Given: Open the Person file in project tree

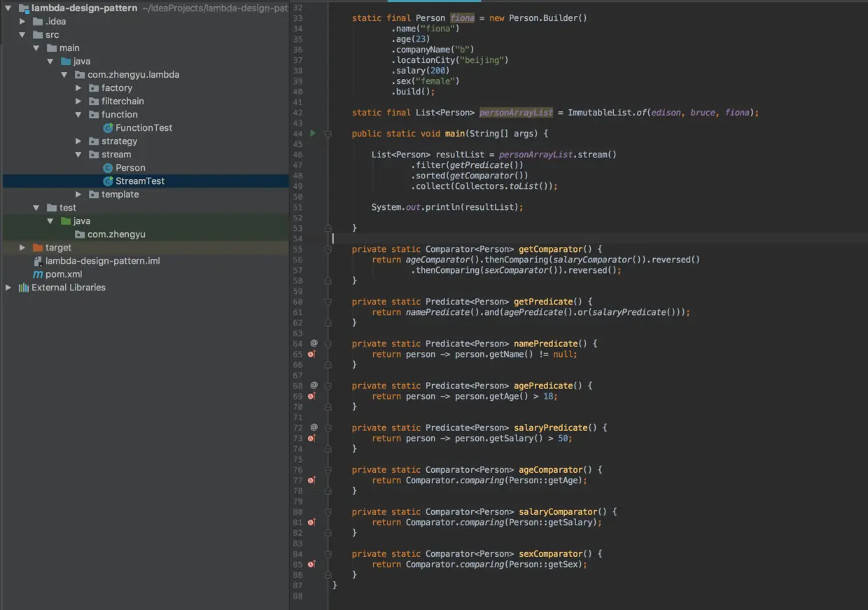Looking at the screenshot, I should pyautogui.click(x=130, y=168).
